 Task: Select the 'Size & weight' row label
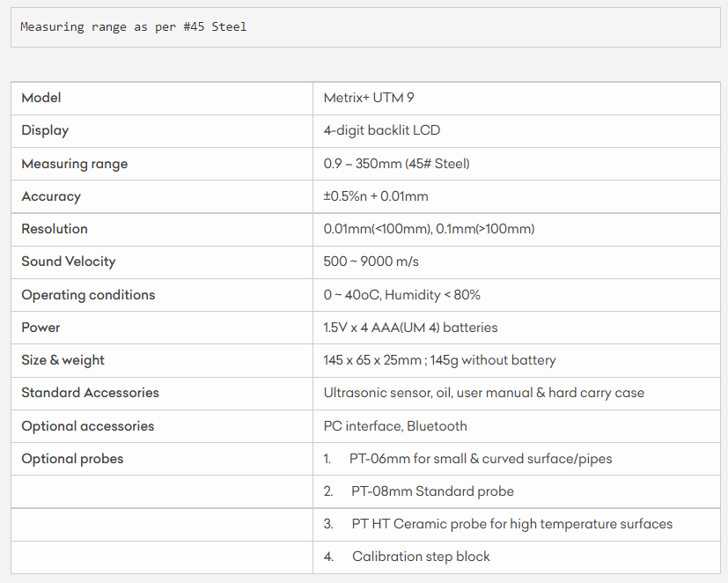pyautogui.click(x=63, y=360)
